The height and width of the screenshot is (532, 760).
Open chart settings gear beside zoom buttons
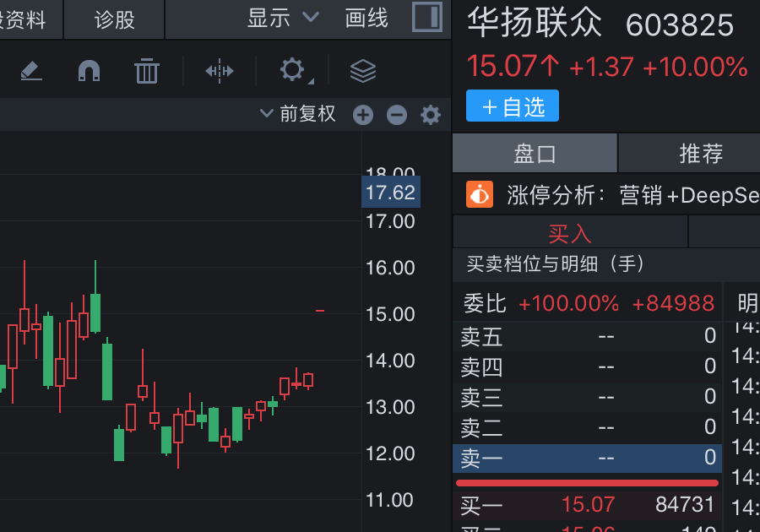[x=431, y=115]
